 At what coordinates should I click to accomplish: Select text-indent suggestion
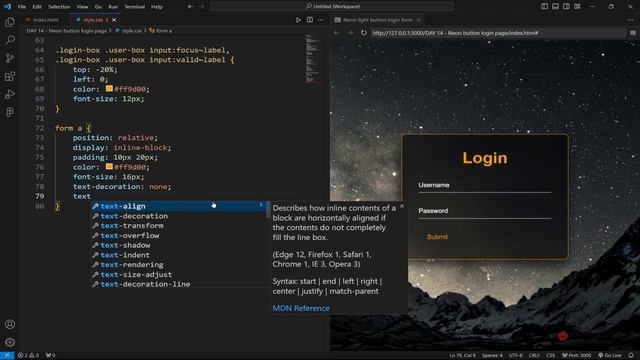click(178, 255)
